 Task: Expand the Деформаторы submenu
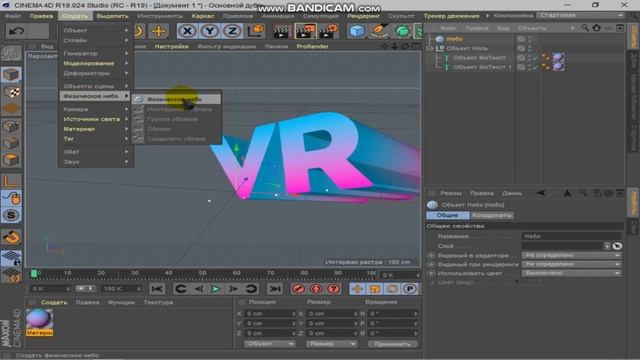pyautogui.click(x=96, y=73)
